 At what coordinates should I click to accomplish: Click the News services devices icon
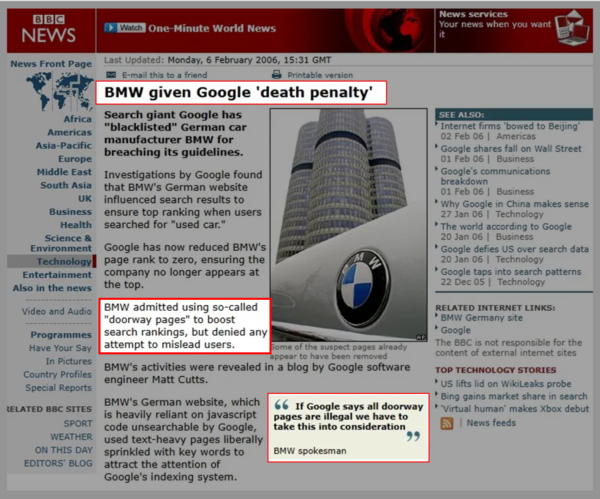tap(572, 29)
